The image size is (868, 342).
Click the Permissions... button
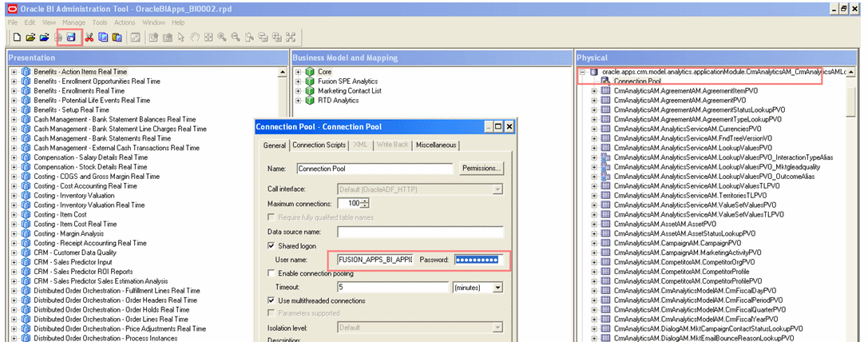481,168
